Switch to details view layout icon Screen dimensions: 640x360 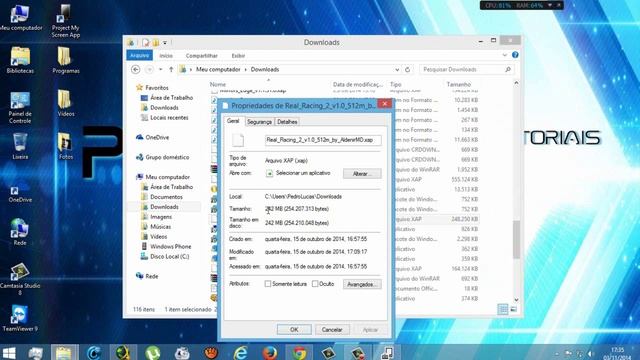pyautogui.click(x=503, y=309)
